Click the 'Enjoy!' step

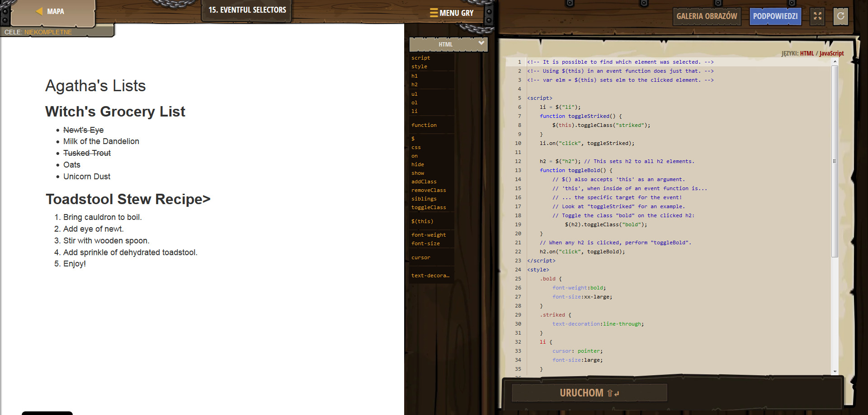[x=75, y=264]
